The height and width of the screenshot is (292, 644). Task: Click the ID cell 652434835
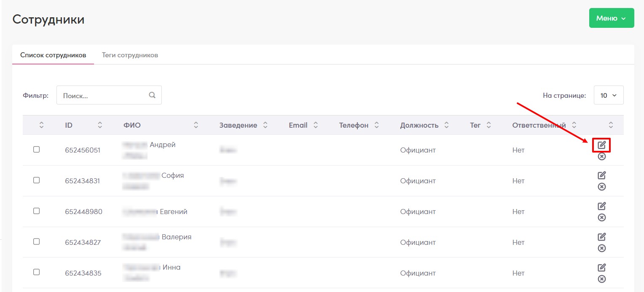point(83,273)
